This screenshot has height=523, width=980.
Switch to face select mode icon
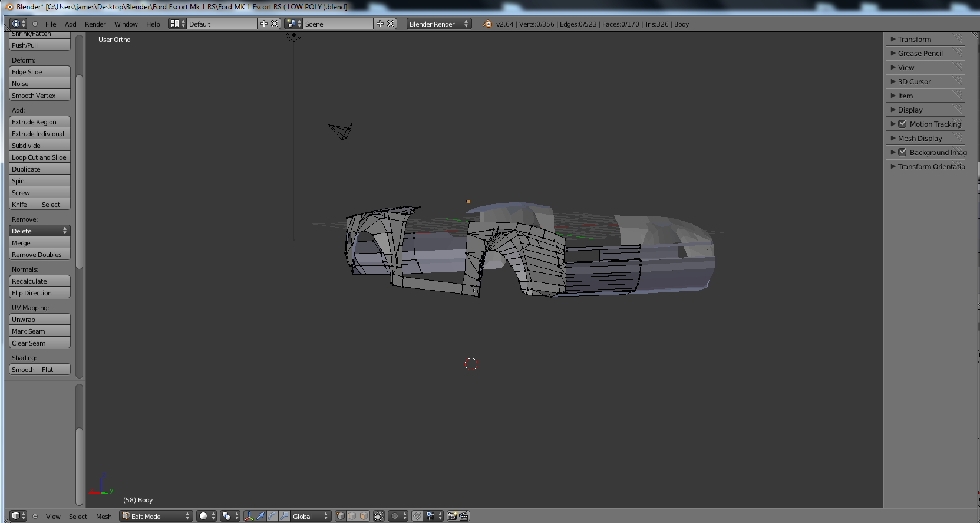coord(364,516)
